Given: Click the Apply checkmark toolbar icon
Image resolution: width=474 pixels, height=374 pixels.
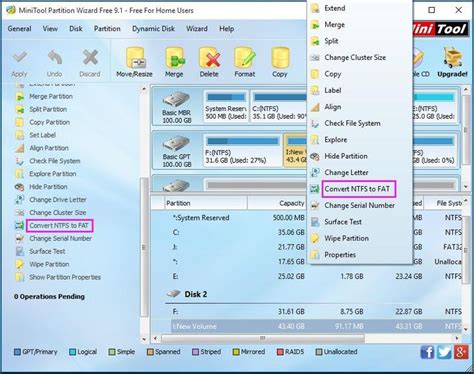Looking at the screenshot, I should tap(19, 58).
